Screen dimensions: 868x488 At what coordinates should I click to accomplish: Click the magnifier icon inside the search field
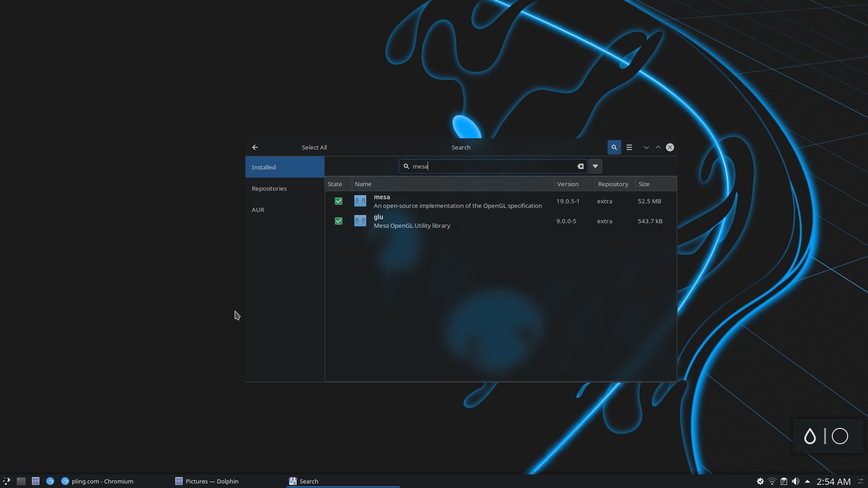coord(406,166)
